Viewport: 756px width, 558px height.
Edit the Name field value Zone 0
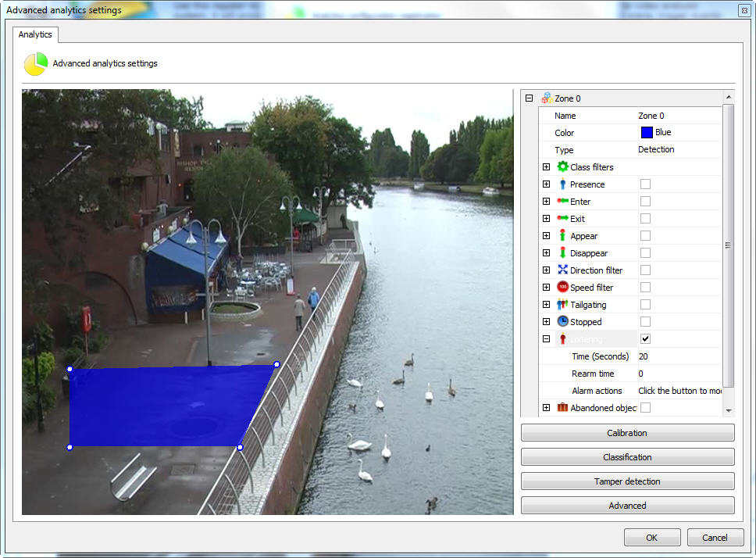tap(679, 116)
